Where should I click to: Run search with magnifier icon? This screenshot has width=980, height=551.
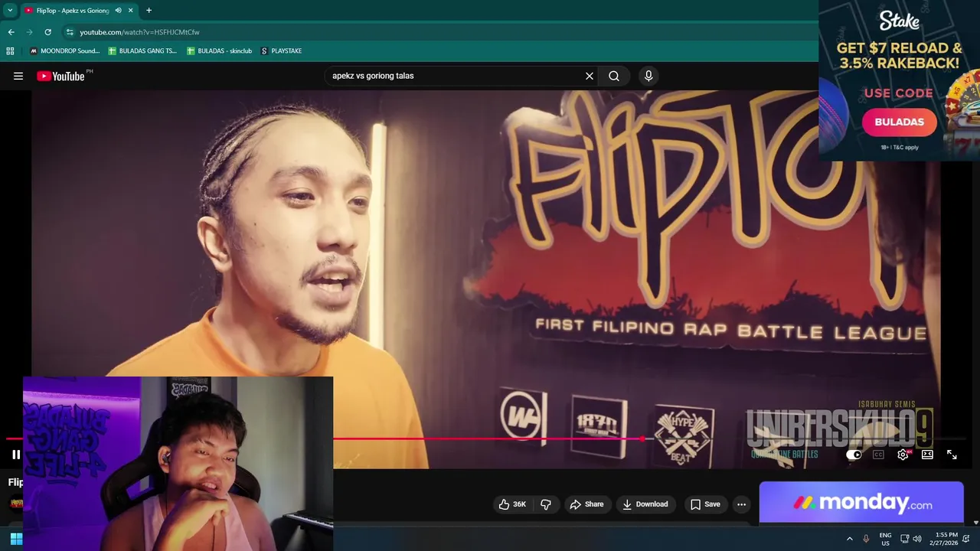coord(614,76)
